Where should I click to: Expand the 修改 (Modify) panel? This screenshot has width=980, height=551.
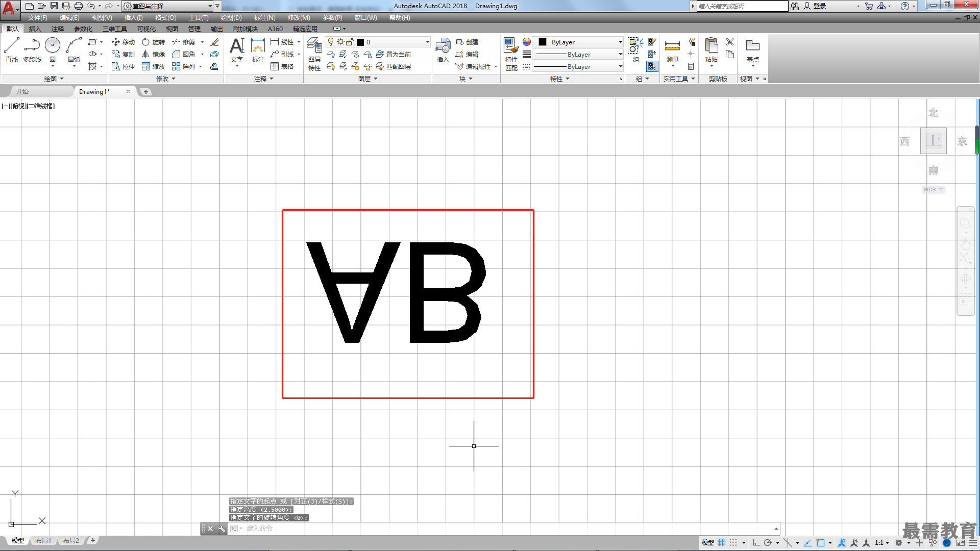[x=165, y=79]
